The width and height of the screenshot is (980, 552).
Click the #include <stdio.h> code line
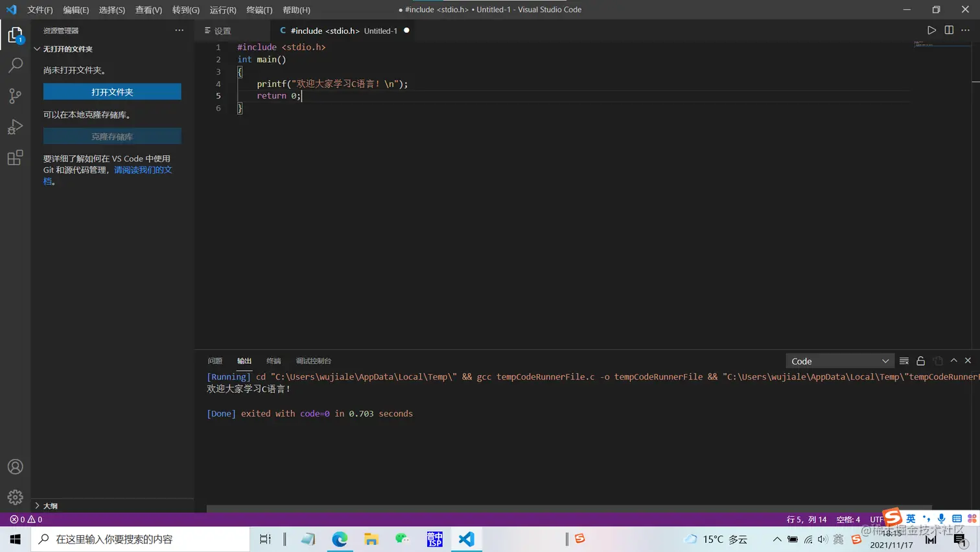281,47
